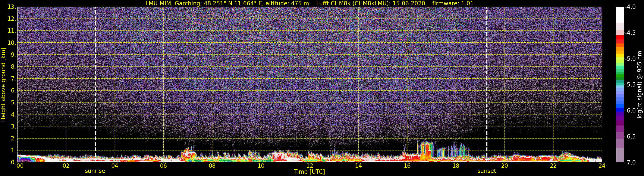
Task: Click the y-axis tick label '5.'
Action: [x=13, y=103]
